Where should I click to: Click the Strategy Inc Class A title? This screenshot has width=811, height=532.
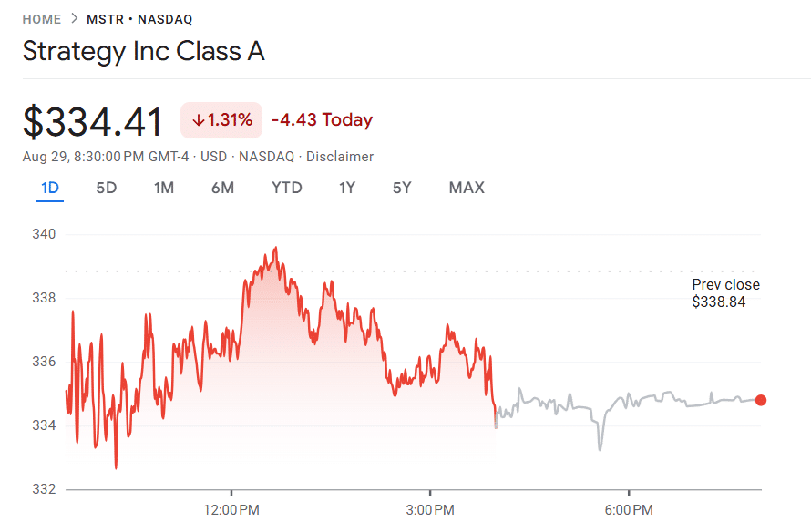[143, 51]
